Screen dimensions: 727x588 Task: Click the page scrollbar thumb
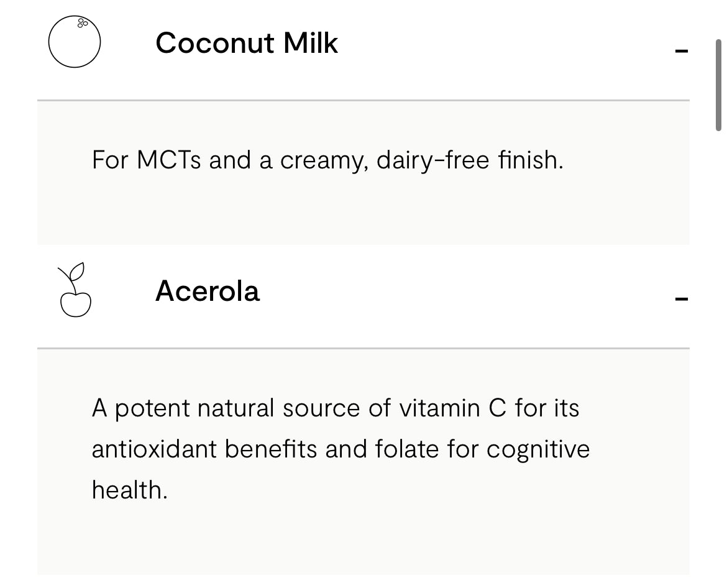718,84
